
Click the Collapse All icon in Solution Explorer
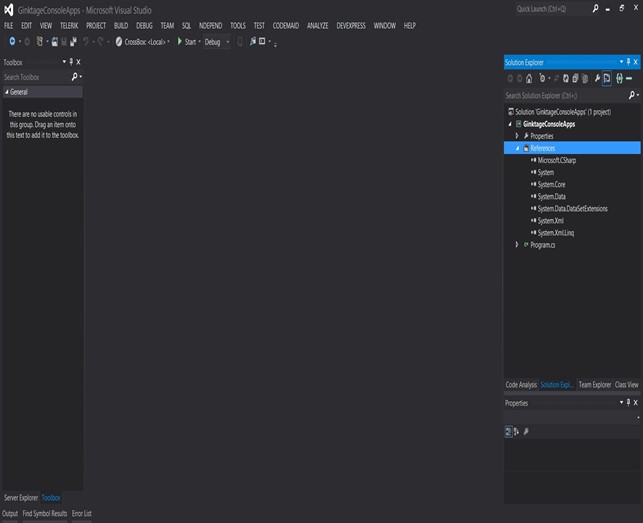coord(575,78)
